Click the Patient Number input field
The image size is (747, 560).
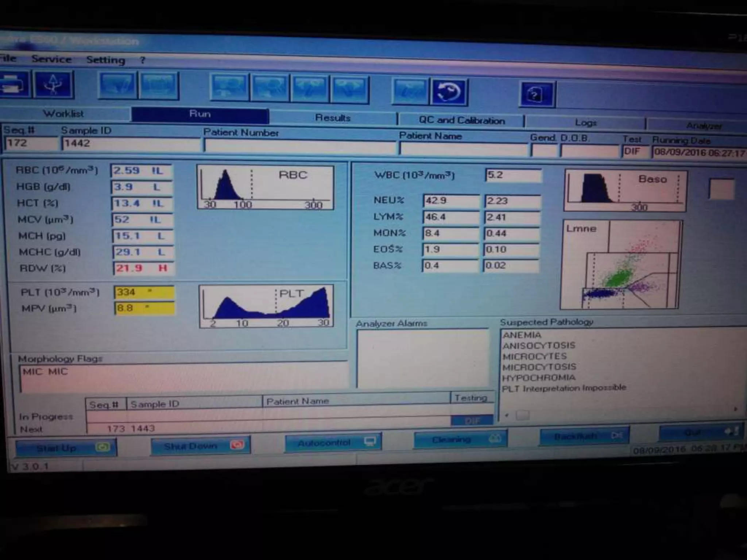pyautogui.click(x=299, y=146)
